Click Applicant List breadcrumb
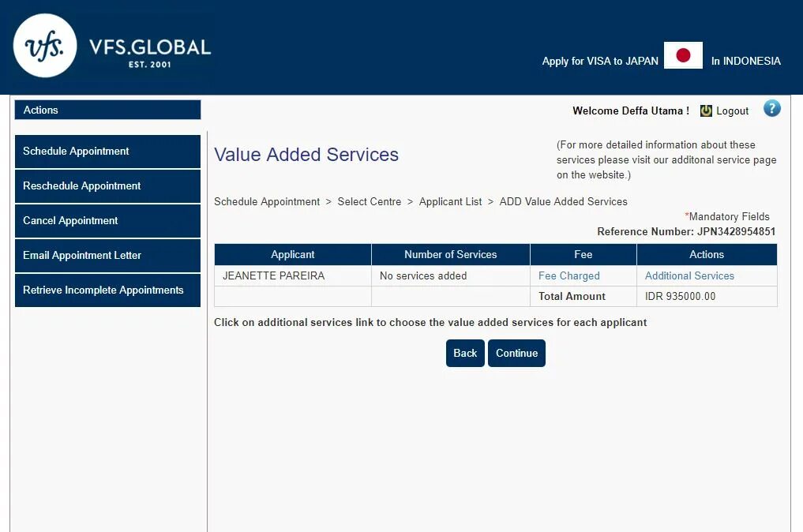This screenshot has height=532, width=803. point(450,202)
